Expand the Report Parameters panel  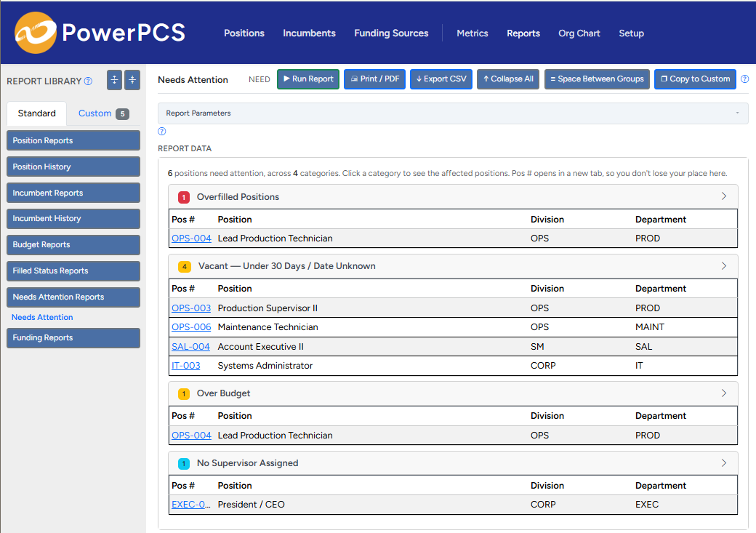[453, 113]
